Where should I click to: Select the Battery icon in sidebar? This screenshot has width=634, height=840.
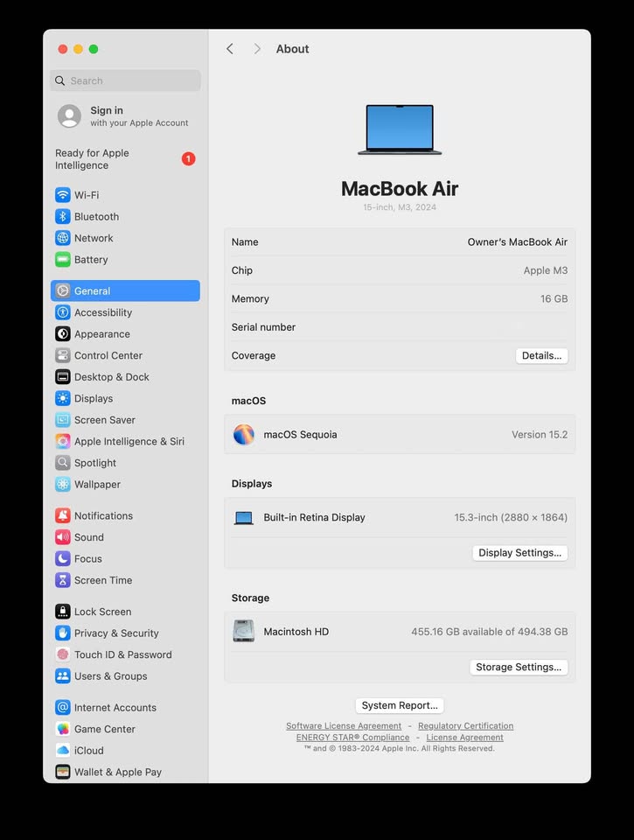pyautogui.click(x=63, y=260)
